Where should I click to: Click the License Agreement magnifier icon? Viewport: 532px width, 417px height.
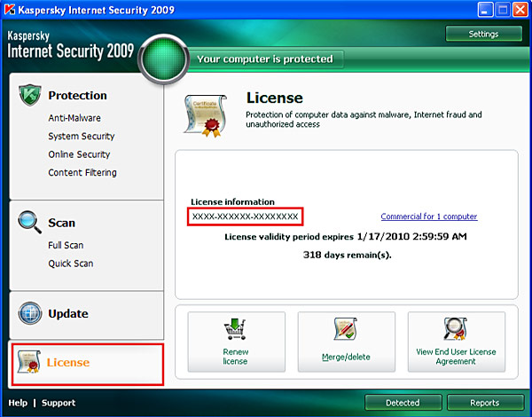click(x=456, y=328)
